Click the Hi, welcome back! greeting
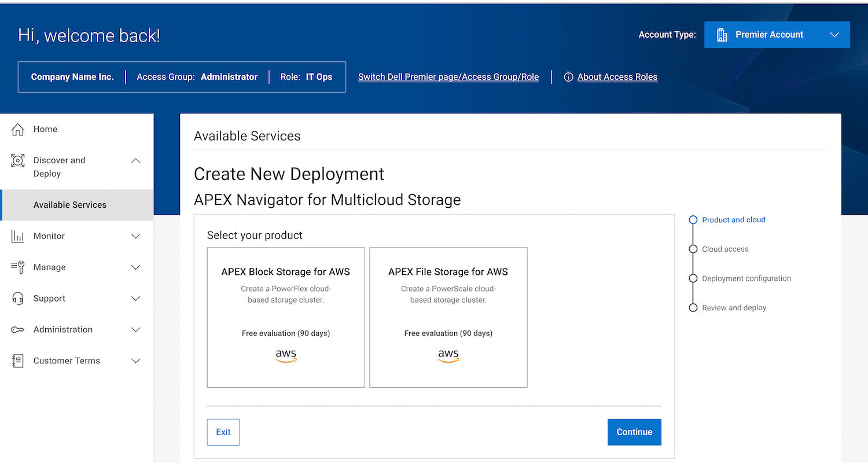The image size is (868, 463). point(89,35)
